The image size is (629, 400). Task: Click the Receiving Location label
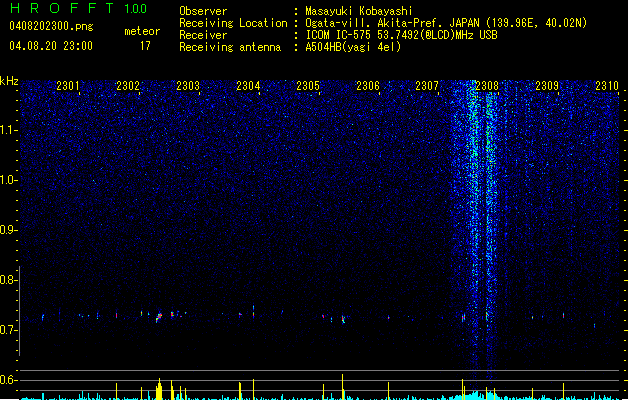[233, 23]
